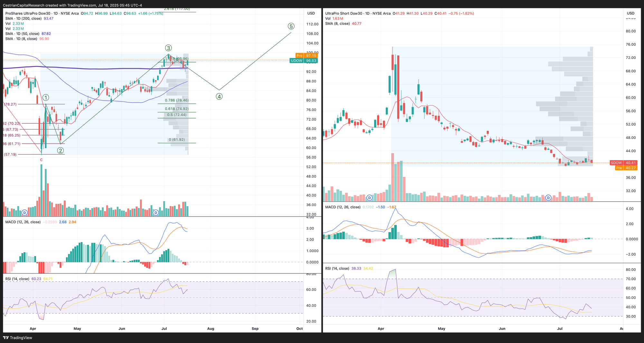Viewport: 644px width, 343px height.
Task: Select the SMA 8 close 95.90 legend
Action: tap(27, 39)
